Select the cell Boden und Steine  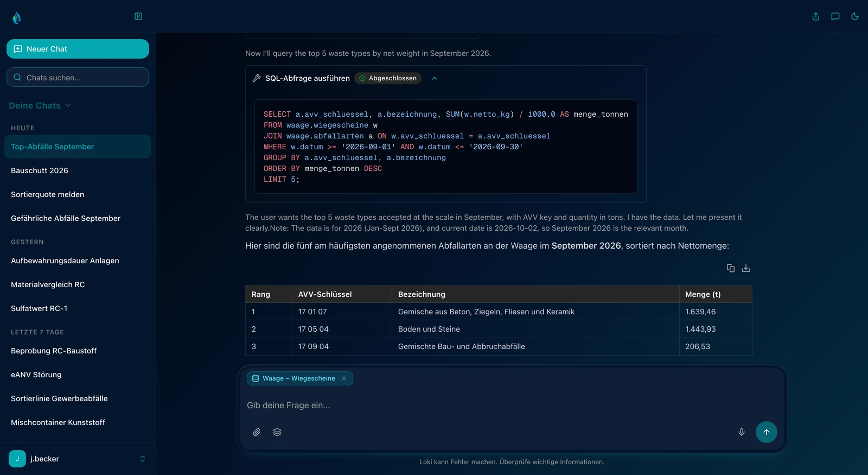pos(535,329)
